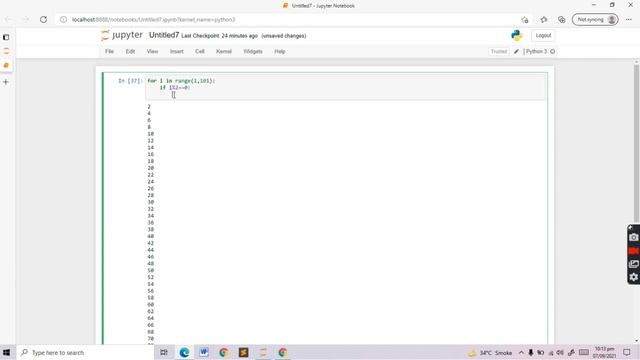Open screen recorder settings gear
The width and height of the screenshot is (640, 360).
pos(633,277)
